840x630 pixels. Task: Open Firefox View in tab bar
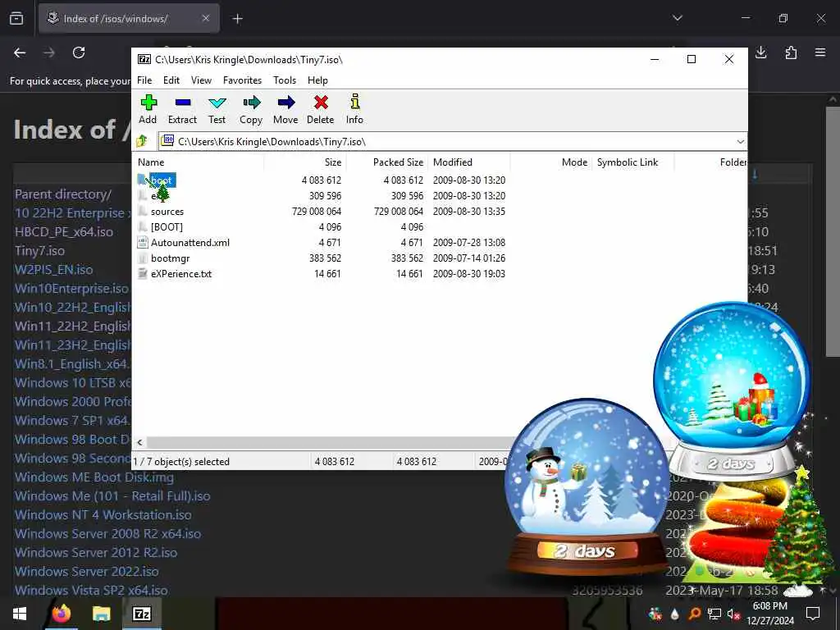(16, 19)
